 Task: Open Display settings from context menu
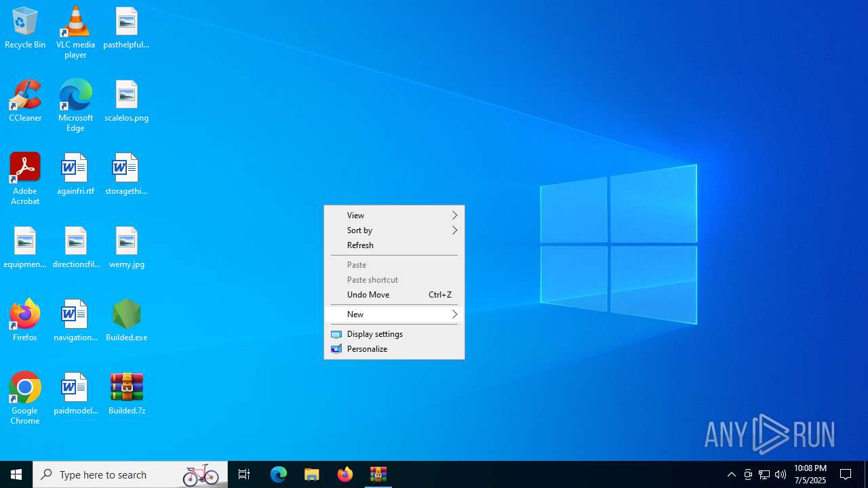pos(394,334)
